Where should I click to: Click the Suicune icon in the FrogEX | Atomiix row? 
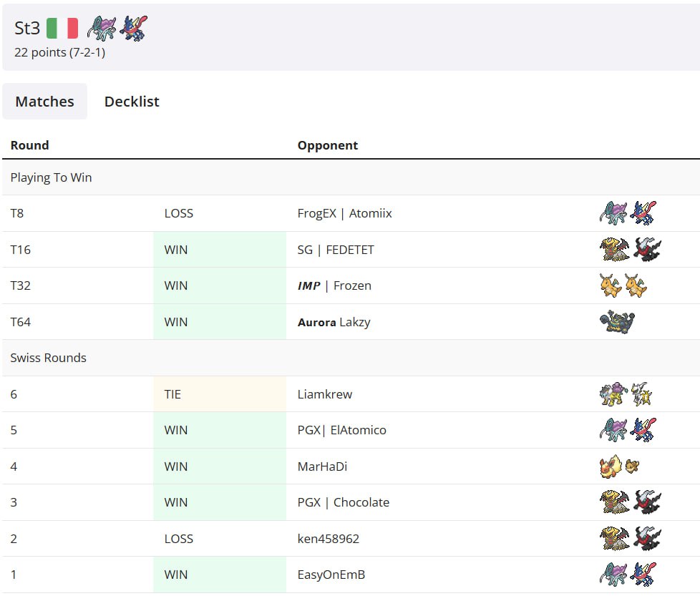[x=613, y=213]
